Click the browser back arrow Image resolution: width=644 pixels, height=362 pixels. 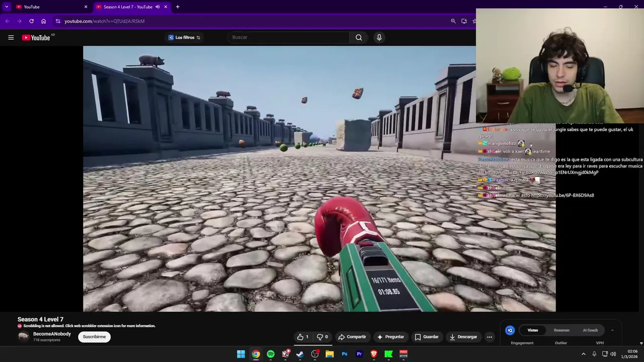coord(7,21)
